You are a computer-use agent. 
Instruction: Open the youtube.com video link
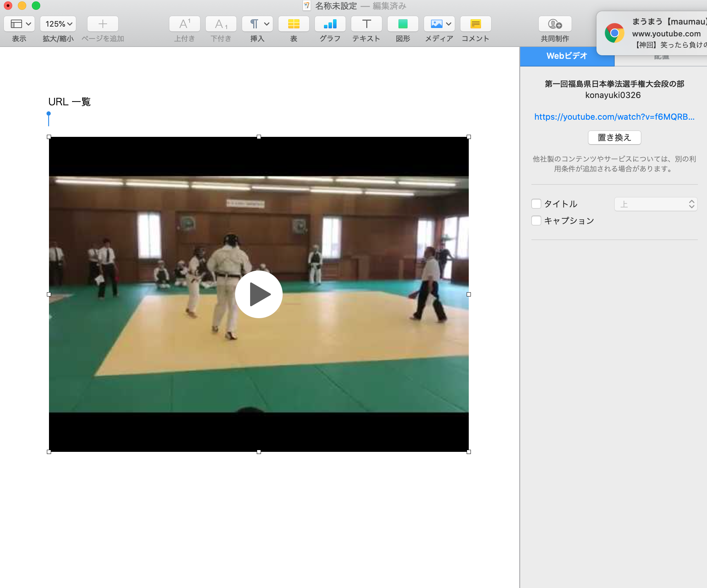tap(614, 117)
